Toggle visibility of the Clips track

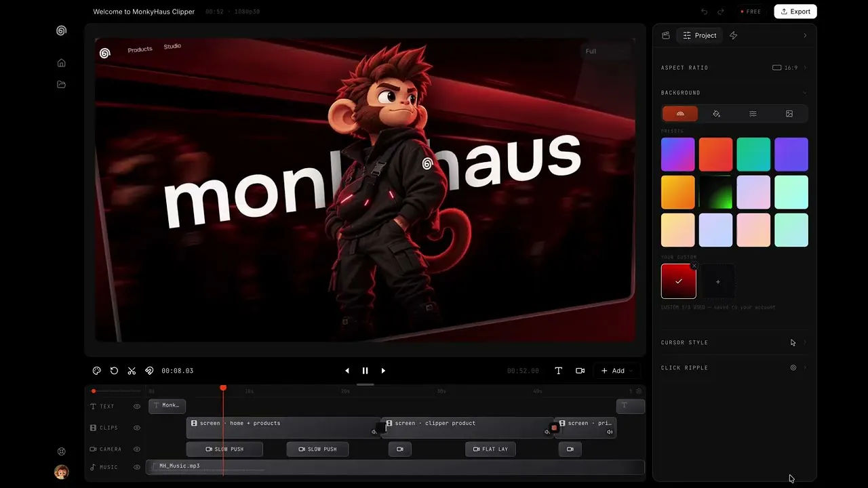137,428
